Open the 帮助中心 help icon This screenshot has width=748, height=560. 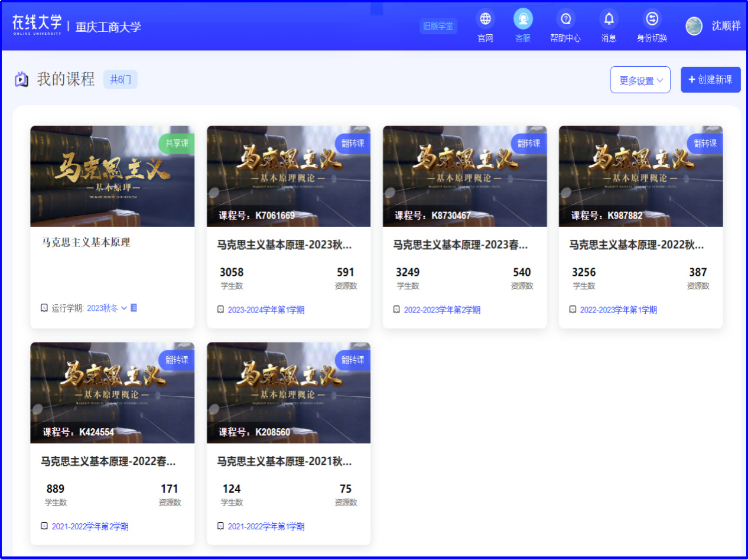[x=565, y=19]
